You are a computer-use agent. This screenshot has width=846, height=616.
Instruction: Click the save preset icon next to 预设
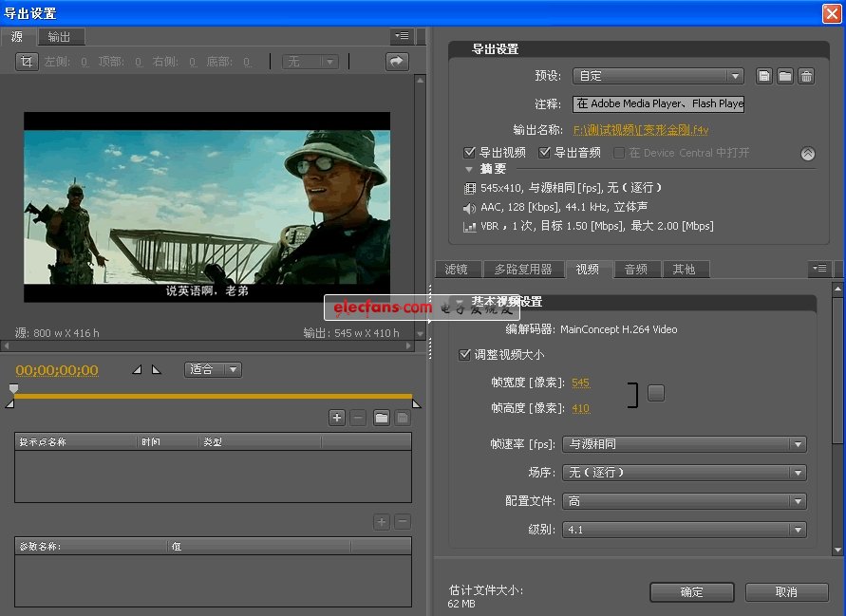[x=763, y=75]
